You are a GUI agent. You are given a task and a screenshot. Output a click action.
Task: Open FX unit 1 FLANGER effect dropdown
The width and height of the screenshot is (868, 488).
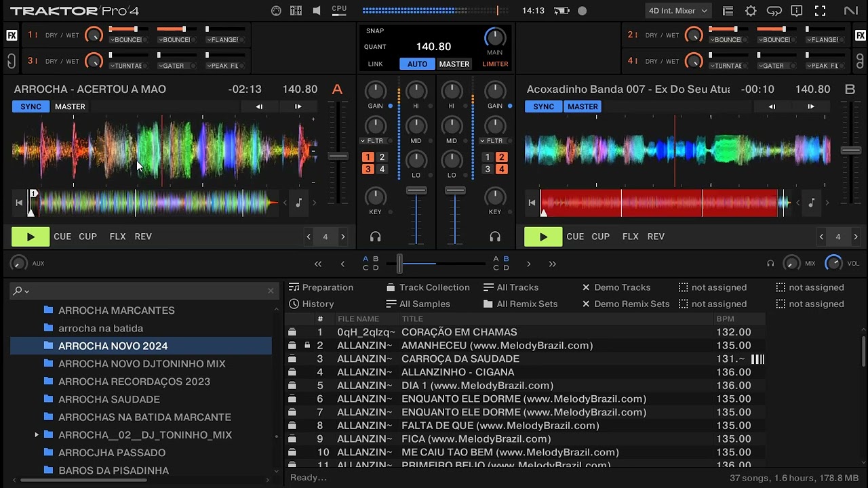pyautogui.click(x=224, y=40)
